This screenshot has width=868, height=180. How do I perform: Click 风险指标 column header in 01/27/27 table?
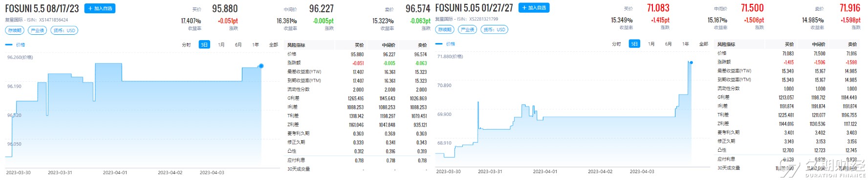(726, 45)
